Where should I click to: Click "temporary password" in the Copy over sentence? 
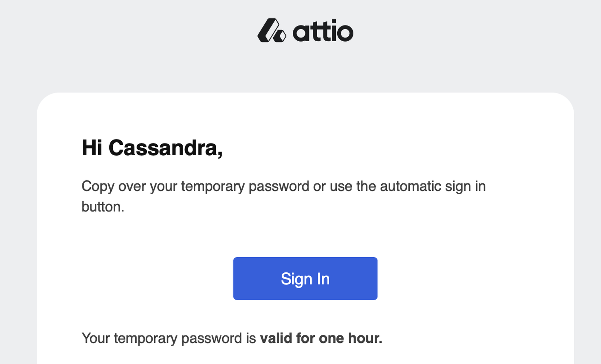click(245, 186)
